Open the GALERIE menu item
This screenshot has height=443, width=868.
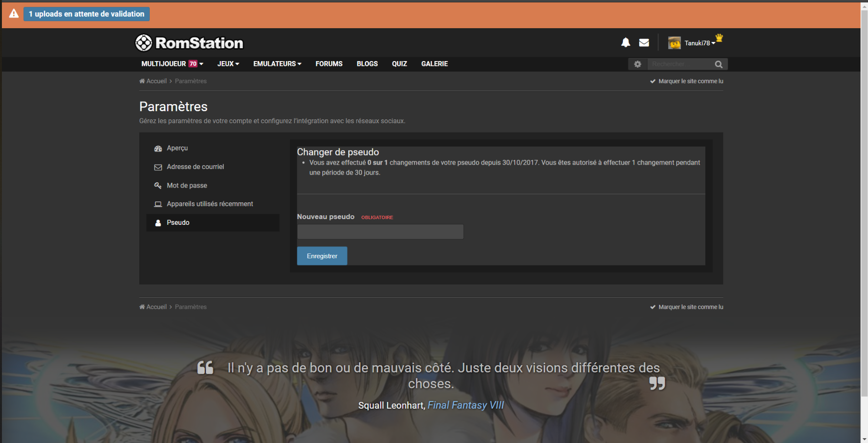pyautogui.click(x=434, y=64)
